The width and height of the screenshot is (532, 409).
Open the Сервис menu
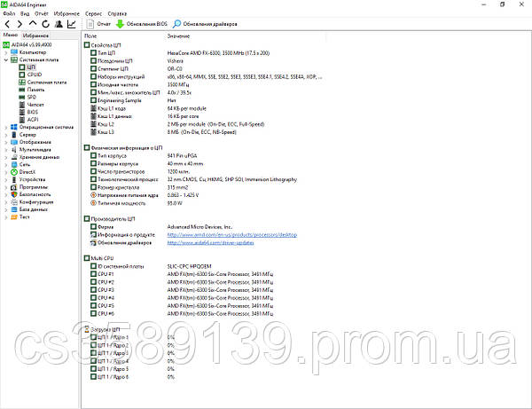(x=93, y=13)
